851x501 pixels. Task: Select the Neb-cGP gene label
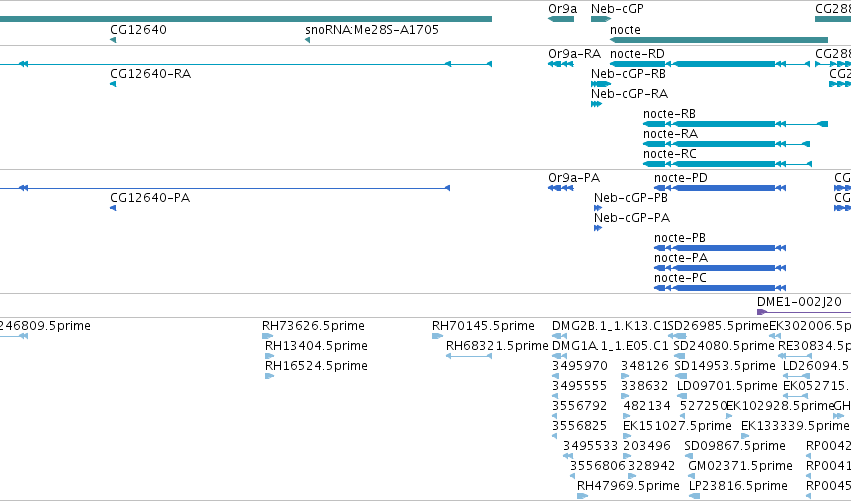(x=617, y=9)
